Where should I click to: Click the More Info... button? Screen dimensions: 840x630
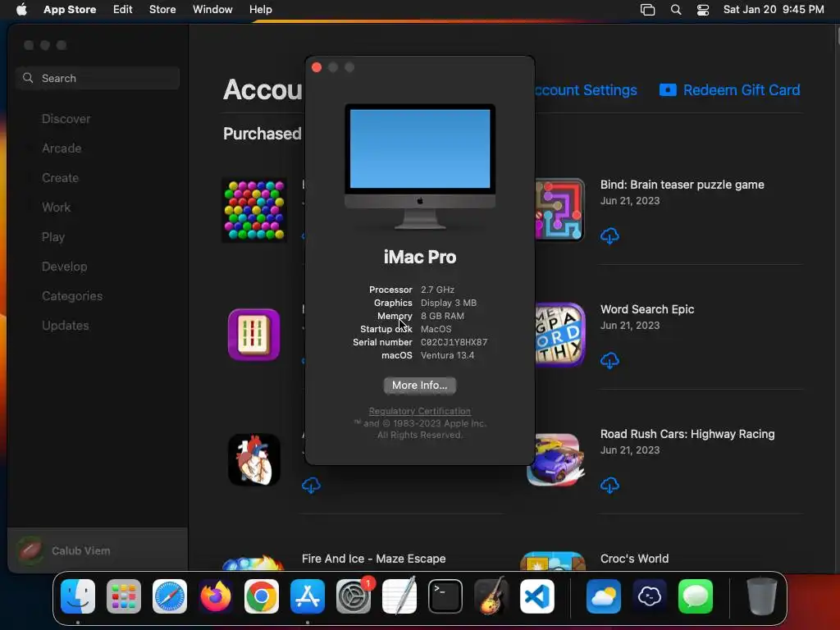(x=419, y=386)
